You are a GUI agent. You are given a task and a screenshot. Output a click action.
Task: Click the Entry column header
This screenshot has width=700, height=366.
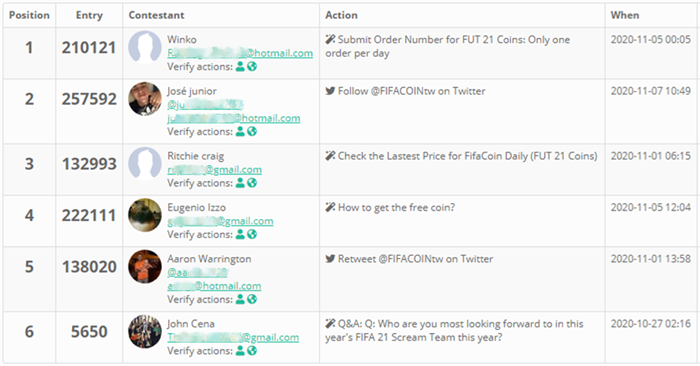click(x=89, y=15)
